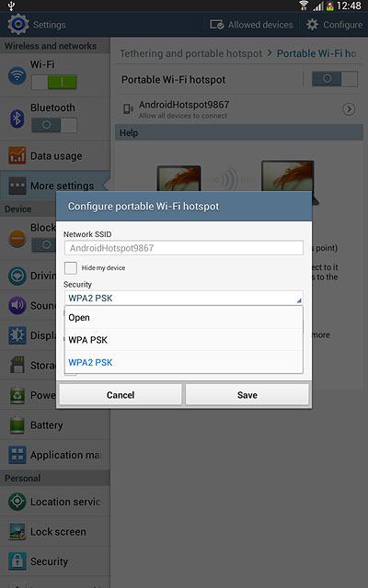Open the Battery settings icon
This screenshot has height=588, width=368.
(x=17, y=424)
